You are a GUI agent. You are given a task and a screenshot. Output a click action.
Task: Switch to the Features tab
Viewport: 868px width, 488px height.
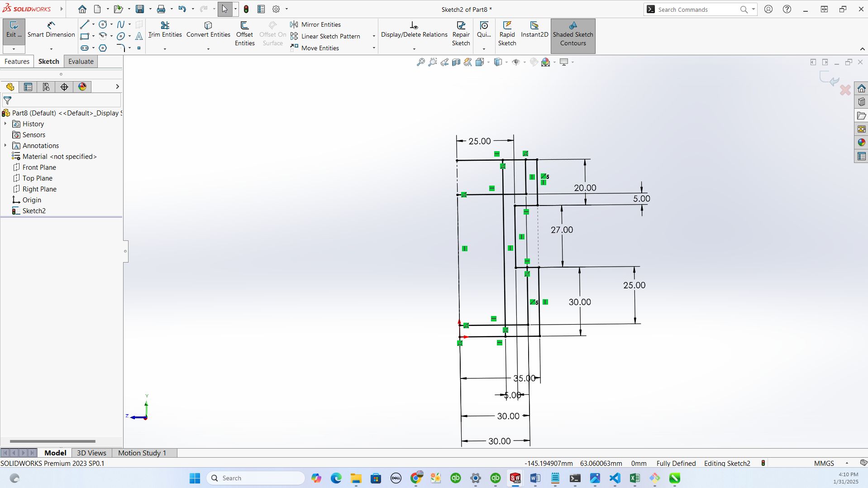pos(17,62)
